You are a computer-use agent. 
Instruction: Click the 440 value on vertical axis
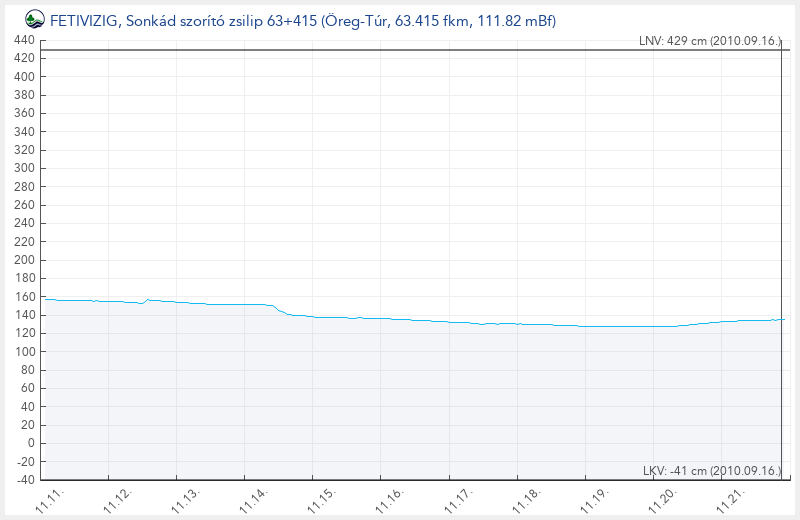pyautogui.click(x=24, y=41)
